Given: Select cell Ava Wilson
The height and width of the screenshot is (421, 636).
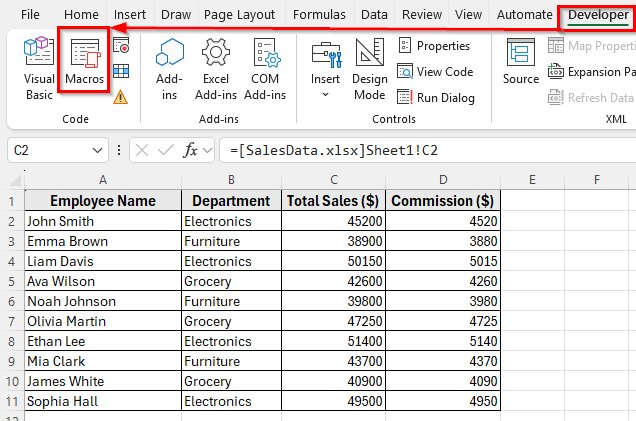Looking at the screenshot, I should 103,281.
